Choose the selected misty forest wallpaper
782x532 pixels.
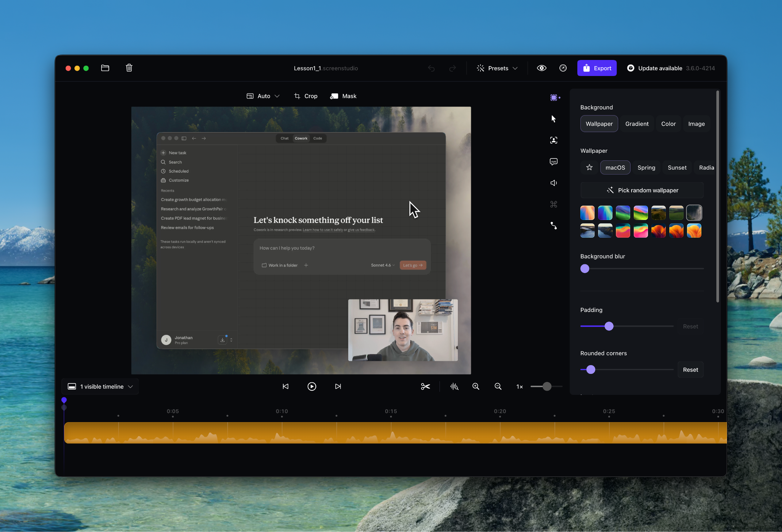[694, 213]
